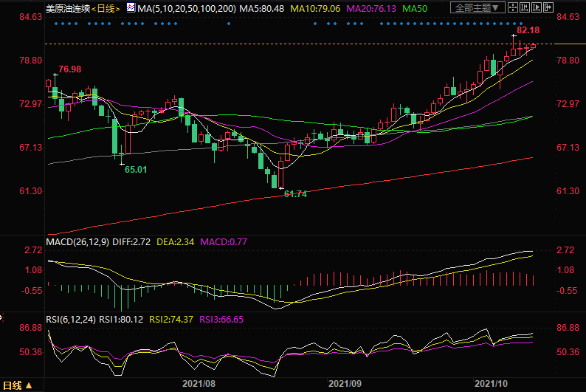Select the 美原油连续 instrument title
The width and height of the screenshot is (586, 392).
coord(69,8)
